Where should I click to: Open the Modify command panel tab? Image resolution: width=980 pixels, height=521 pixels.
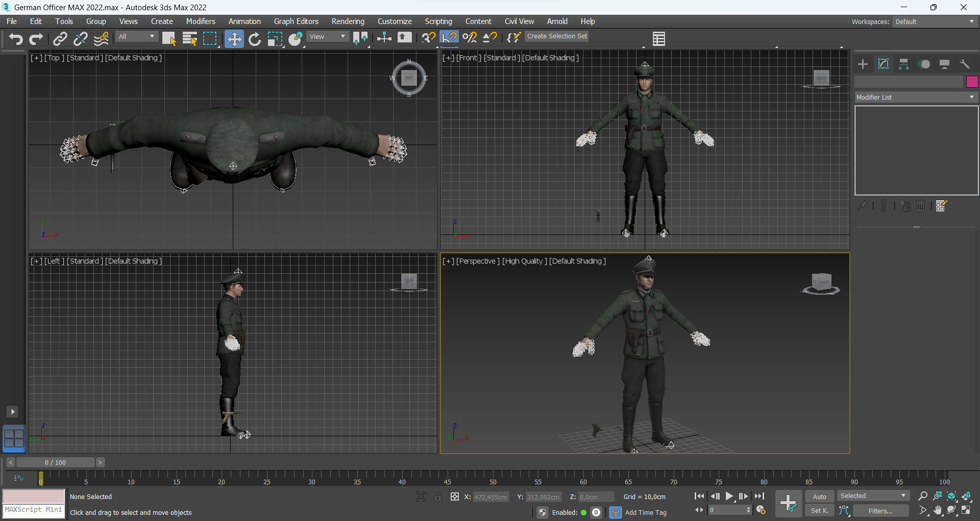883,64
